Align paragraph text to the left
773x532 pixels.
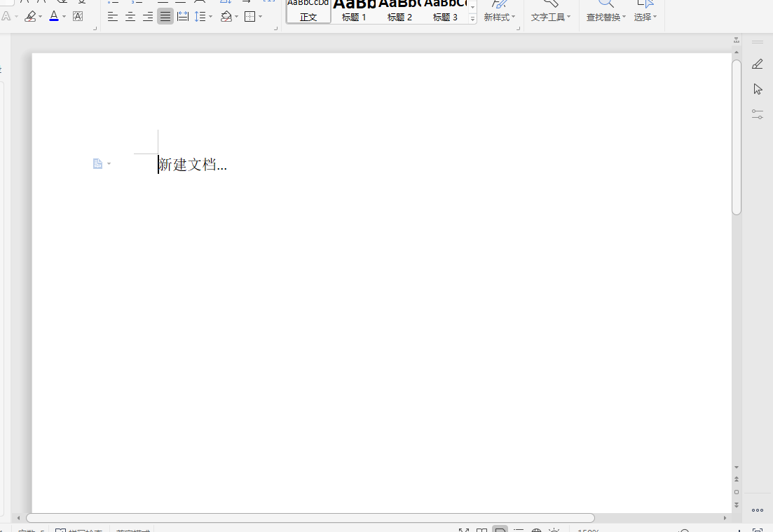click(x=112, y=17)
